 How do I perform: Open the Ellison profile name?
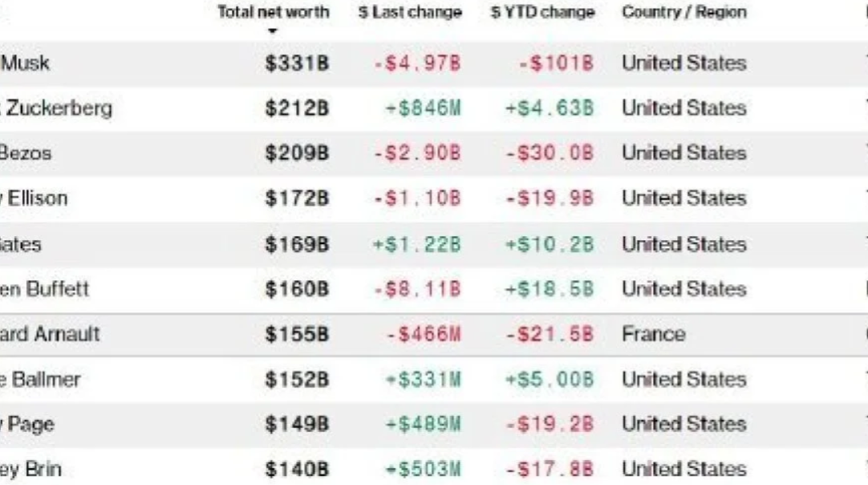coord(34,198)
